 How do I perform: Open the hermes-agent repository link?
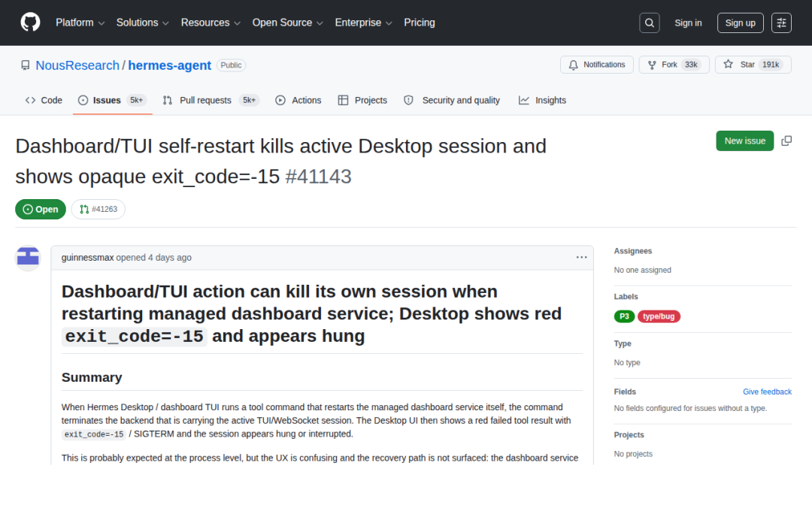click(169, 65)
